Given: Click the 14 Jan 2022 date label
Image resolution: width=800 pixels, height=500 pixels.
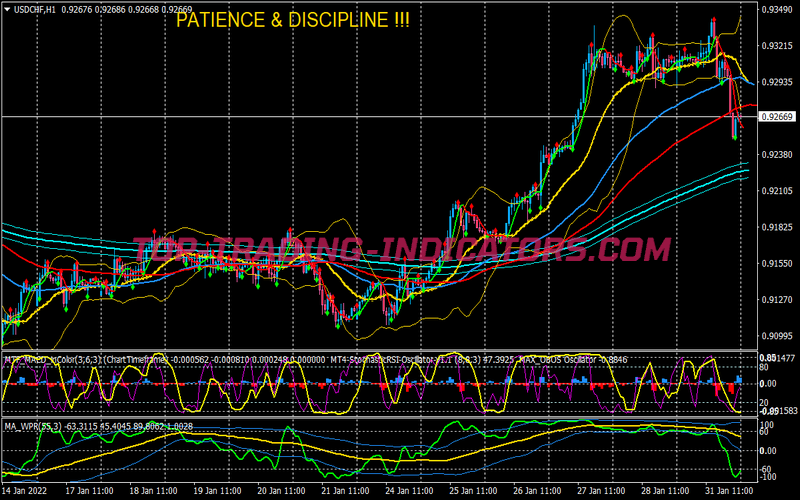Looking at the screenshot, I should [x=24, y=491].
